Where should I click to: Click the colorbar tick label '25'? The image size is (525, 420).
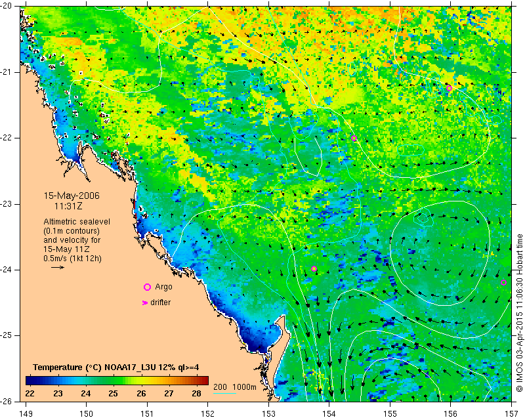113,394
